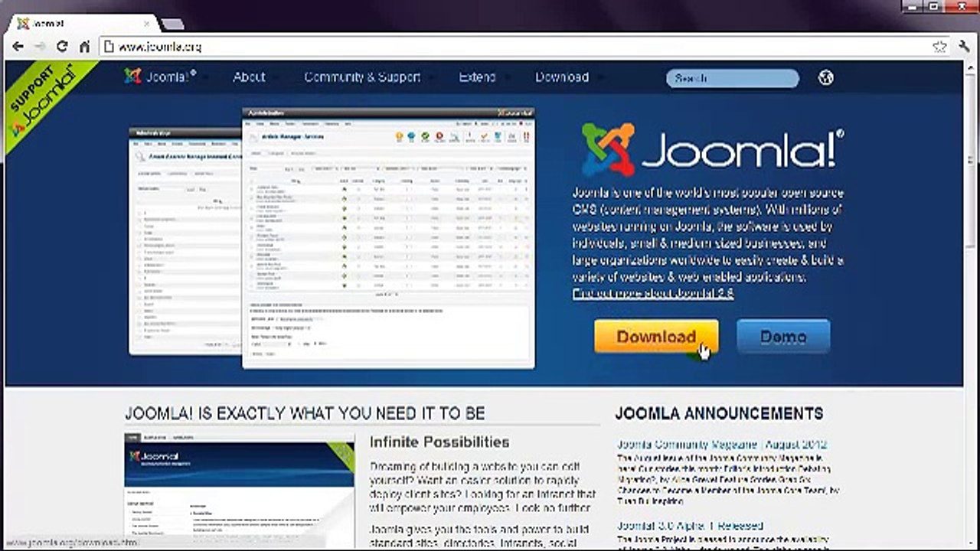980x551 pixels.
Task: Open the Download menu in the navigation bar
Action: tap(562, 77)
